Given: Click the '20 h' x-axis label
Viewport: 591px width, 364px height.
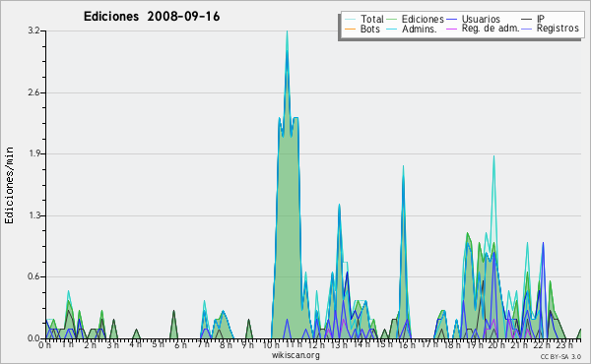Looking at the screenshot, I should (x=497, y=345).
